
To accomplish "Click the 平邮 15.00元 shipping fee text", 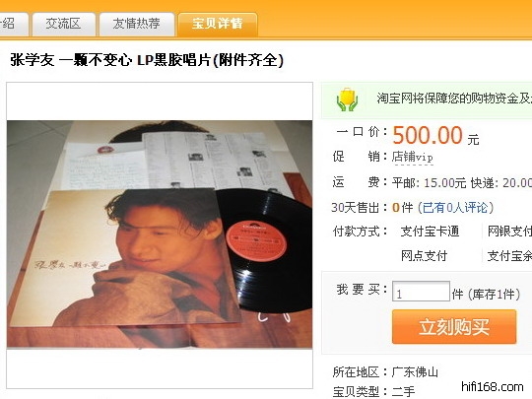I will [x=429, y=183].
